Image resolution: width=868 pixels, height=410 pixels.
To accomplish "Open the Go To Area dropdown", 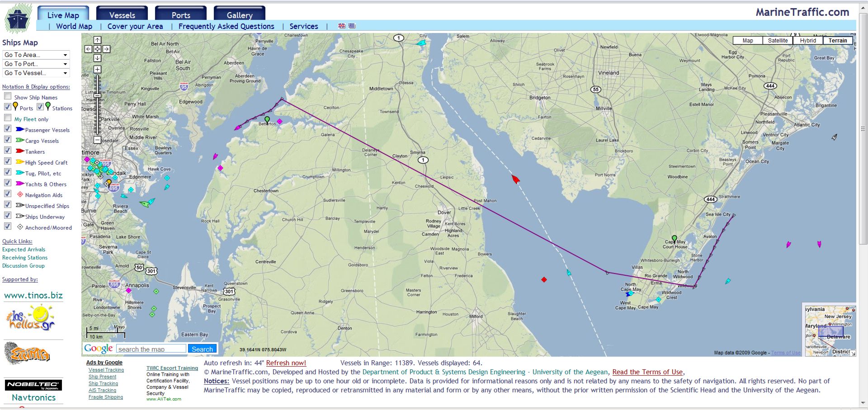I will [x=36, y=55].
